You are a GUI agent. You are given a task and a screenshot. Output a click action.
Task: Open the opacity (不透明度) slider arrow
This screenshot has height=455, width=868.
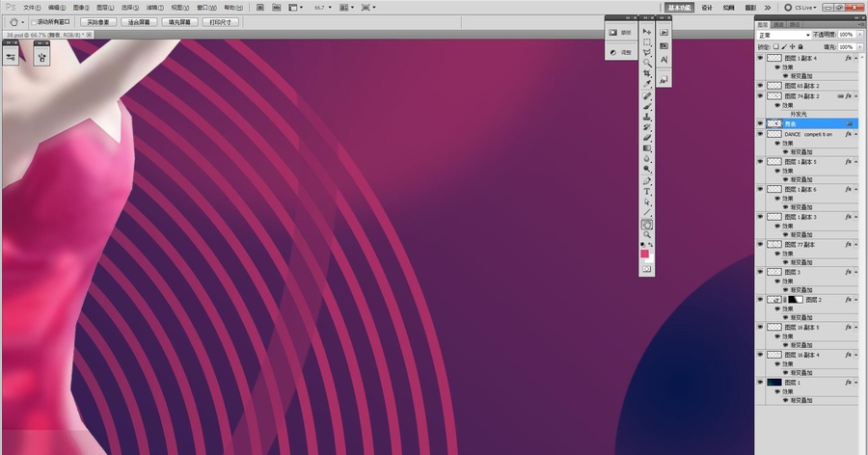(859, 35)
